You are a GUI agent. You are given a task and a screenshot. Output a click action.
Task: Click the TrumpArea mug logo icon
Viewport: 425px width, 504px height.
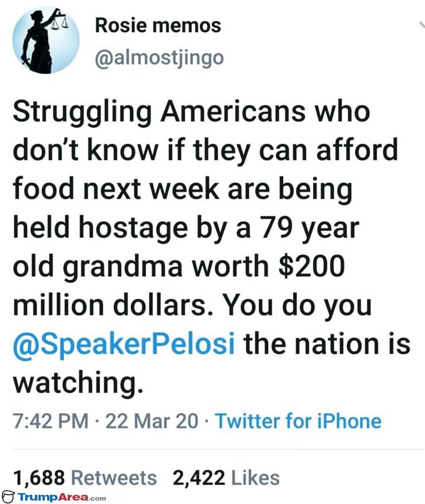(x=7, y=497)
